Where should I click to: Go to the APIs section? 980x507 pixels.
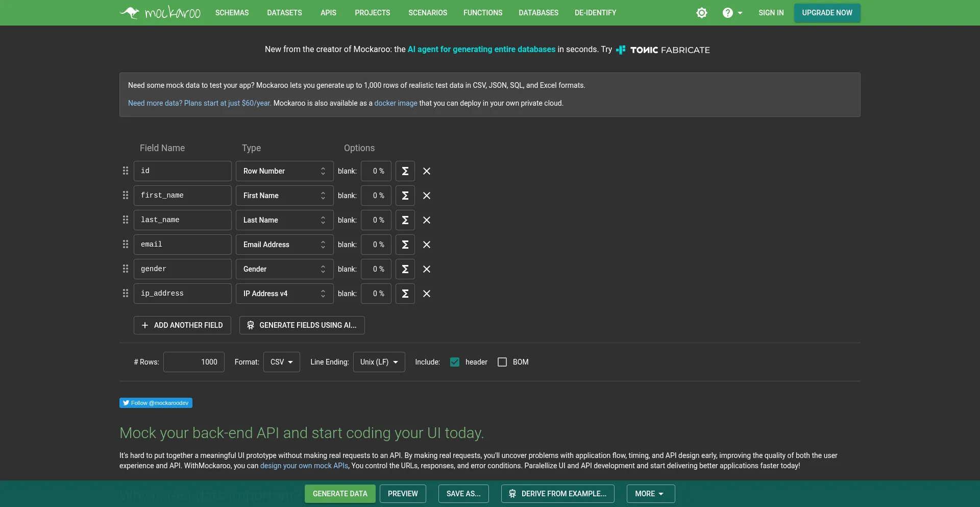pos(329,13)
